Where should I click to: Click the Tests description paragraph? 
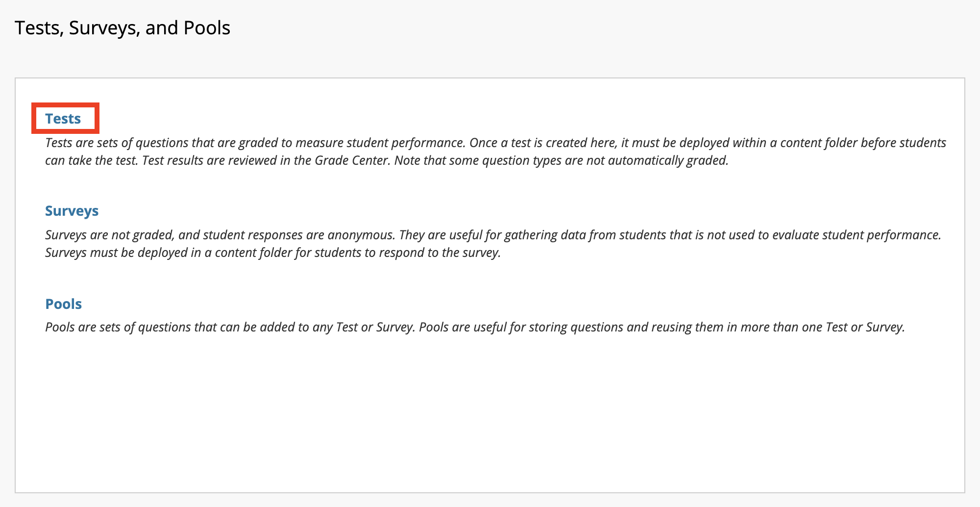tap(495, 152)
